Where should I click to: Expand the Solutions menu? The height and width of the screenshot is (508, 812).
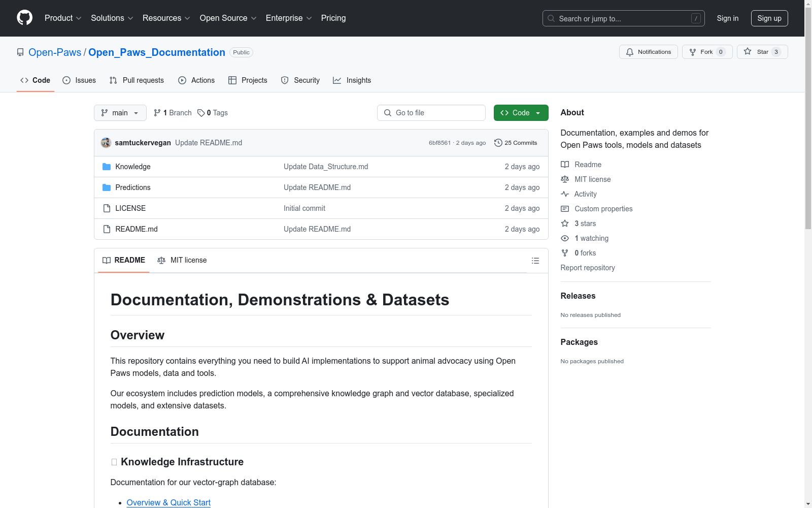pos(112,18)
